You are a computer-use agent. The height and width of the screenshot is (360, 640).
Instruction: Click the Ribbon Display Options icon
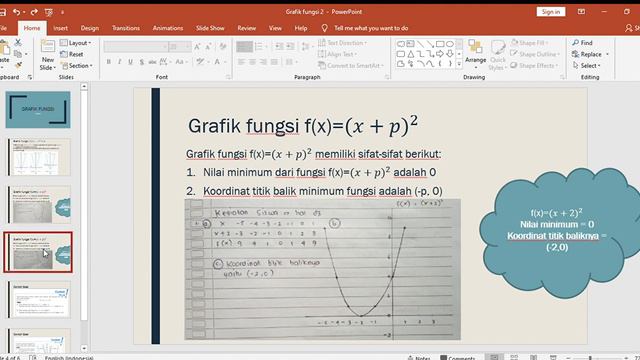point(581,12)
